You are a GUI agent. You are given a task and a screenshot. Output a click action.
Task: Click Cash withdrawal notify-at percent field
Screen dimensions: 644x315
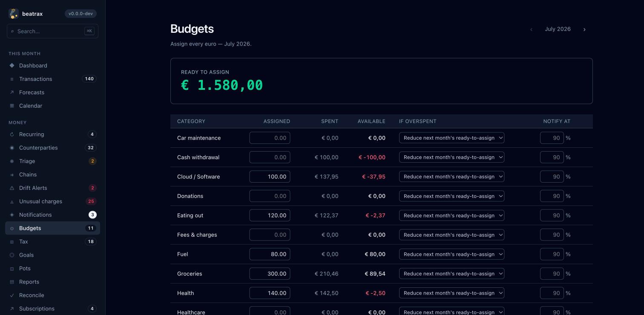click(x=552, y=157)
